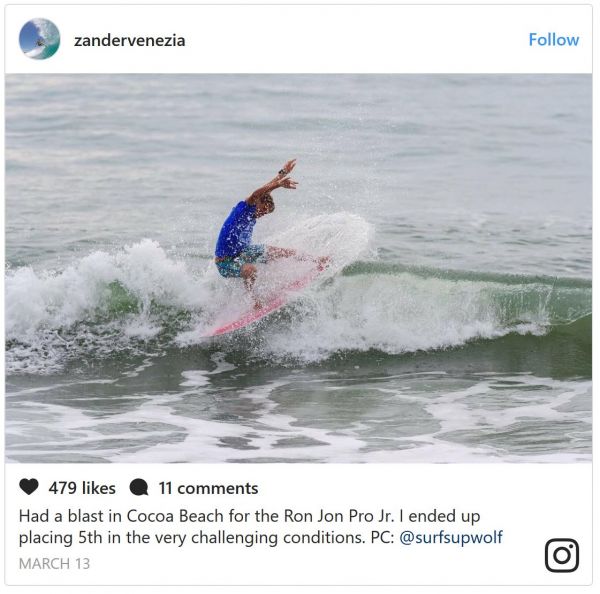Image resolution: width=600 pixels, height=594 pixels.
Task: View the 479 likes count
Action: (x=82, y=488)
